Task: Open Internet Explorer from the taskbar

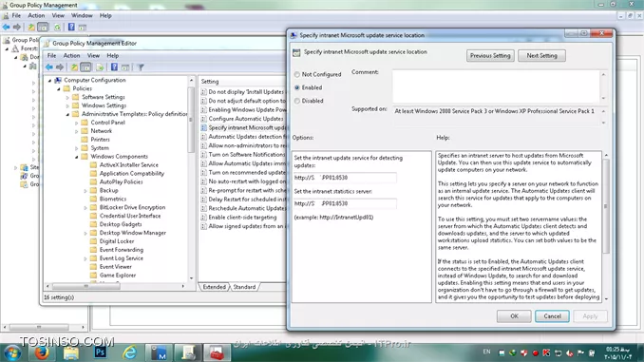Action: 130,352
